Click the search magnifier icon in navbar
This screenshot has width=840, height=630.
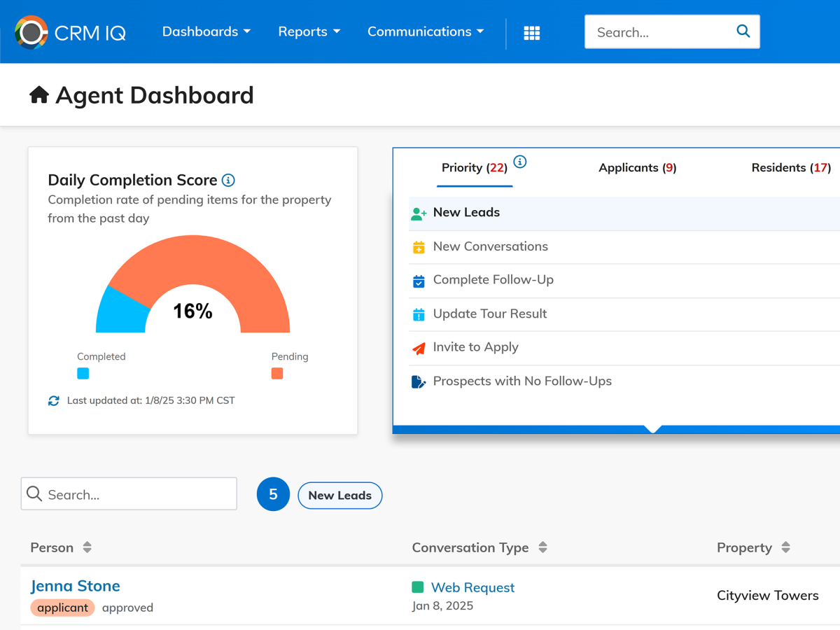click(x=743, y=31)
